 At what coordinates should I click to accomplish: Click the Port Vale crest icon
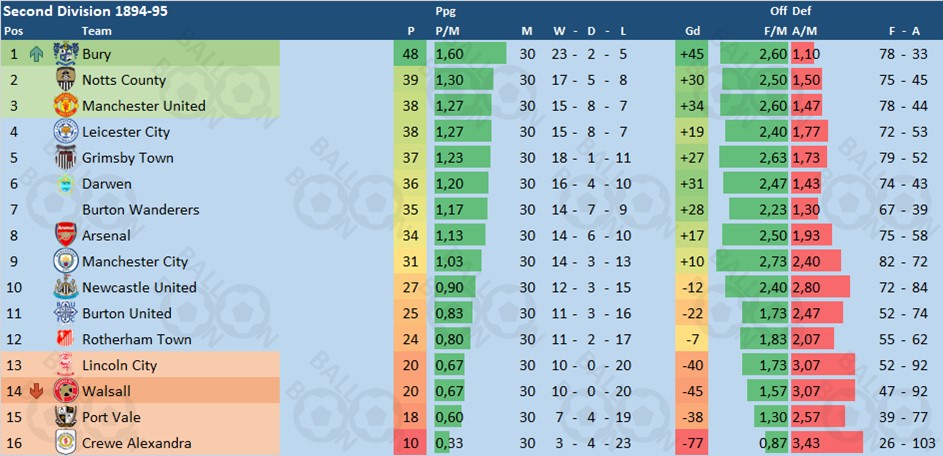tap(66, 417)
